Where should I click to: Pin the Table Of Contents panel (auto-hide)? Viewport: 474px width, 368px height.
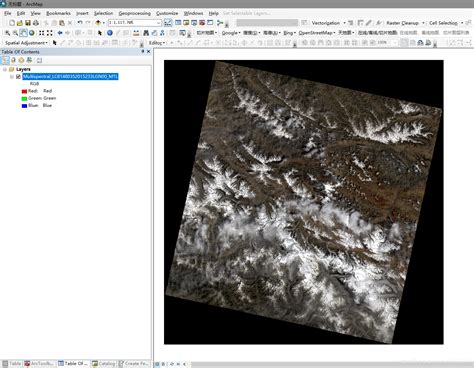(x=143, y=52)
